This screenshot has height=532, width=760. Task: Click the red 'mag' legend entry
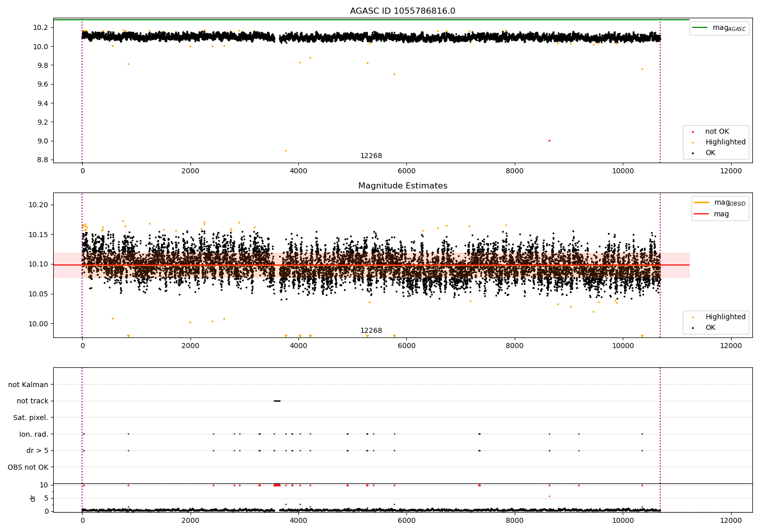click(711, 214)
